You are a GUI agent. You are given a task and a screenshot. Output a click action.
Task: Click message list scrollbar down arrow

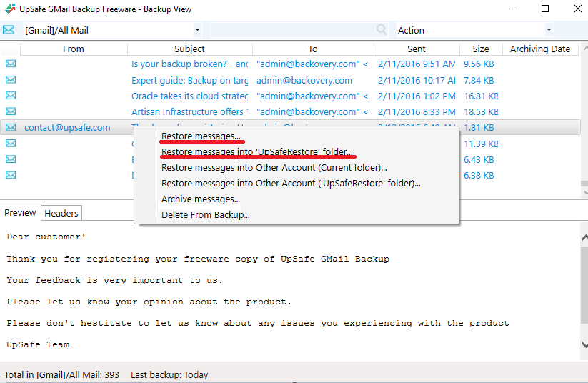[x=585, y=192]
